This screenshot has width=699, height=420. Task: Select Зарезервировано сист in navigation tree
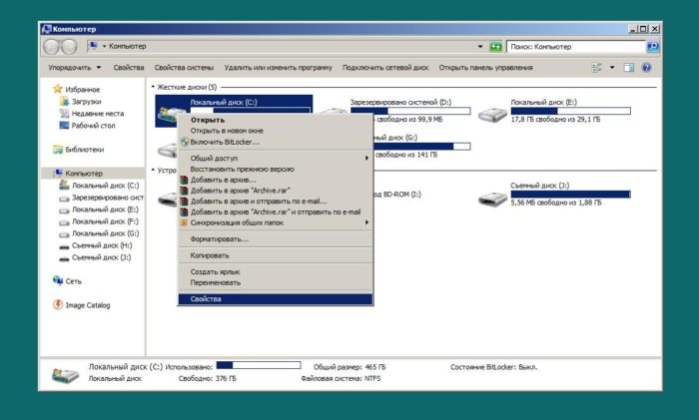107,198
